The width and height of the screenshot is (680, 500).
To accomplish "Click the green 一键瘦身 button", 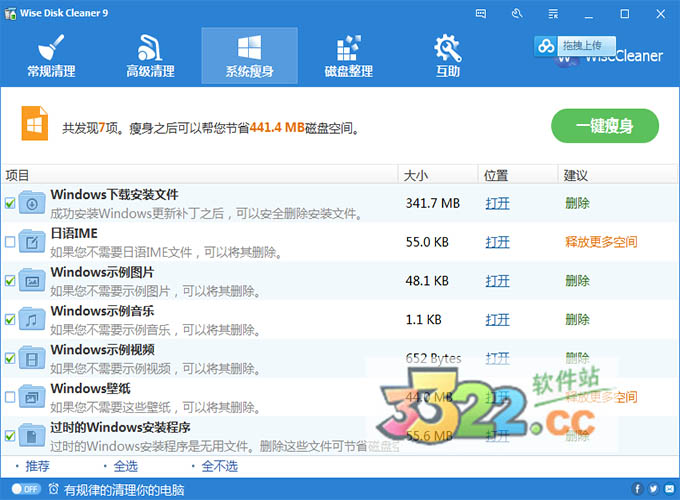I will [x=605, y=126].
